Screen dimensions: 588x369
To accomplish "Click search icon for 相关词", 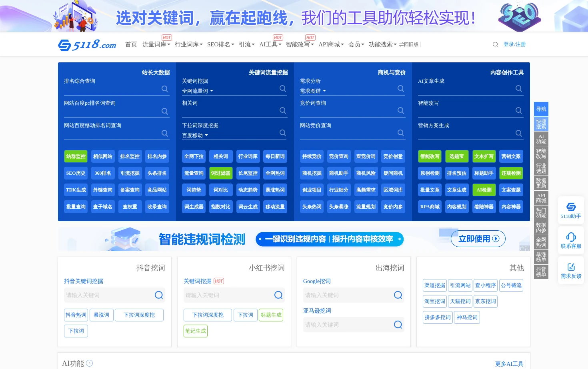I will (x=283, y=110).
